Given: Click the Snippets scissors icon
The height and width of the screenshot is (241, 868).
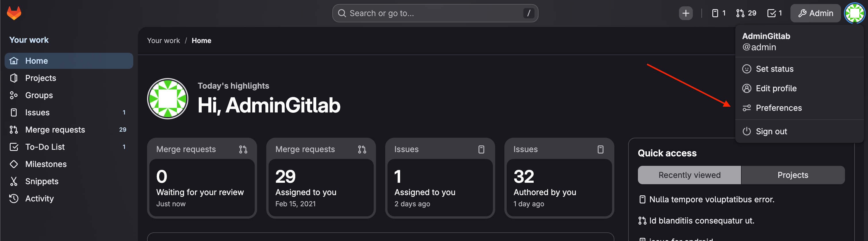Looking at the screenshot, I should point(14,181).
